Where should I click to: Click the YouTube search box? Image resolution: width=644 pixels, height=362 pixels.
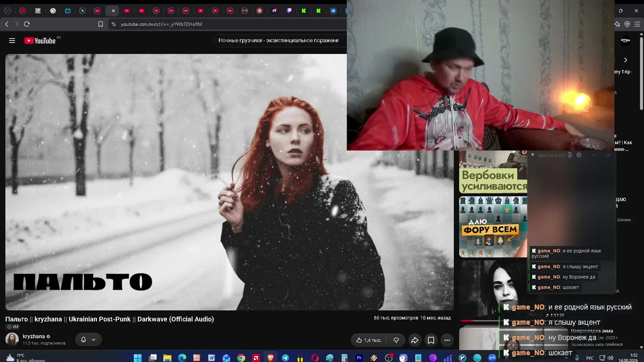point(279,40)
